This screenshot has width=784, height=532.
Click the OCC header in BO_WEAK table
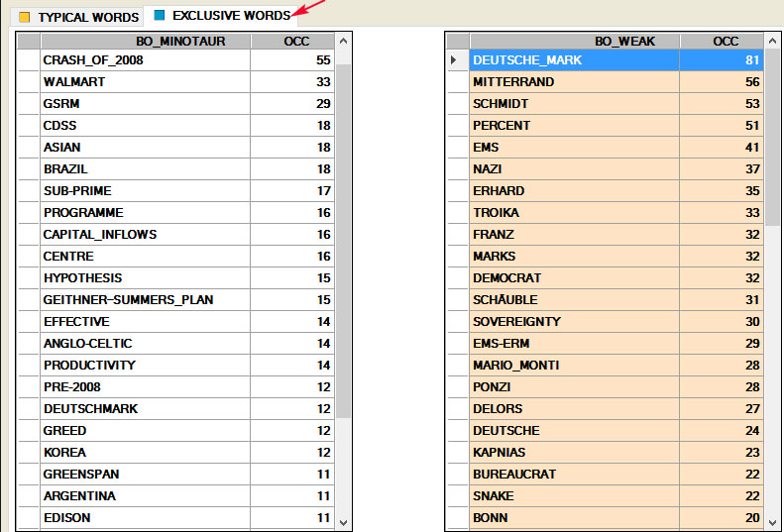tap(722, 41)
